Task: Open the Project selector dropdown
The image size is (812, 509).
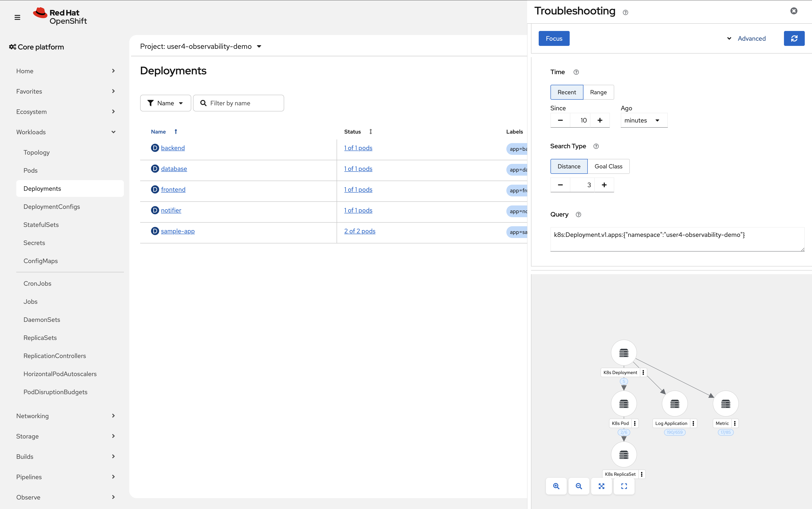Action: (201, 46)
